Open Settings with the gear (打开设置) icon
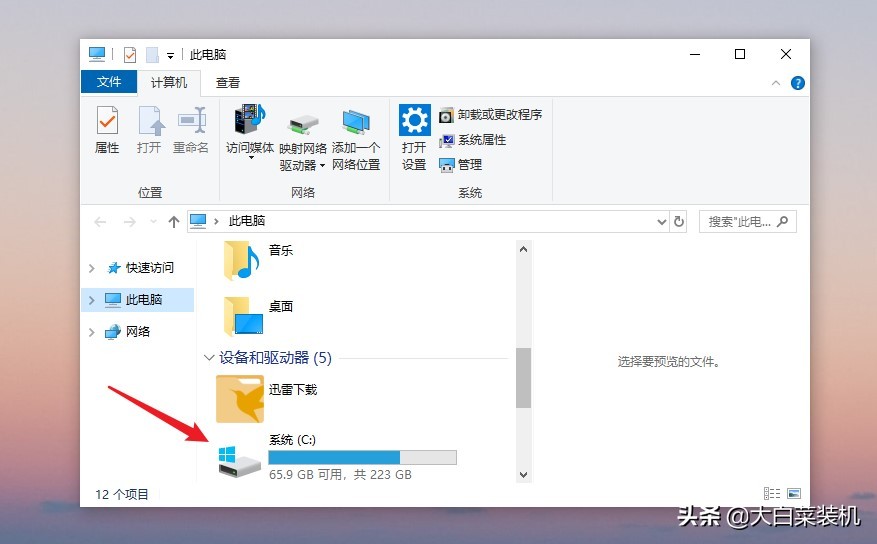Screen dimensions: 877x544 (x=414, y=120)
